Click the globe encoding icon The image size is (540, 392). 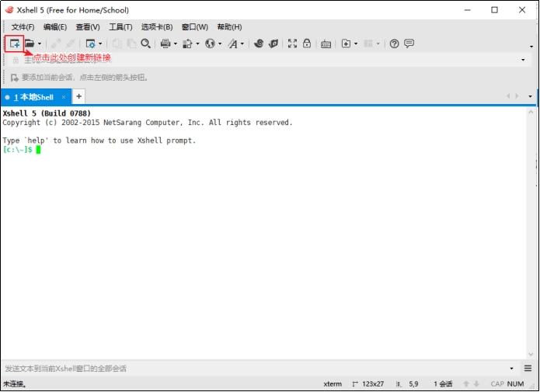[210, 43]
